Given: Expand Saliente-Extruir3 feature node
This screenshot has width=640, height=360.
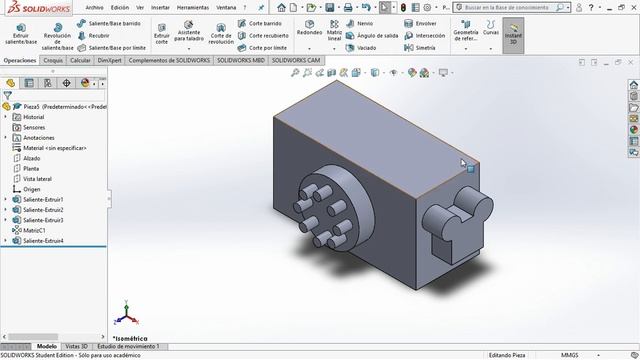Looking at the screenshot, I should pyautogui.click(x=6, y=220).
